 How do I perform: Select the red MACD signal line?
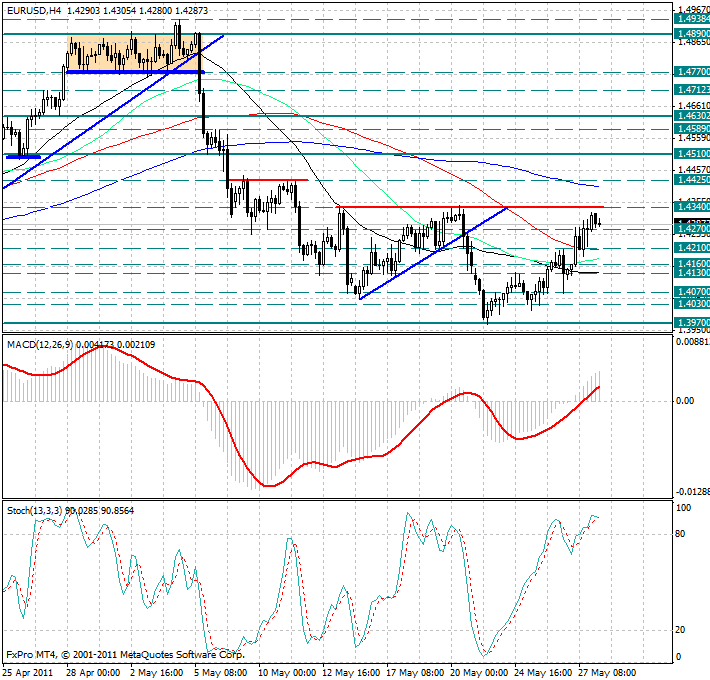pyautogui.click(x=301, y=414)
